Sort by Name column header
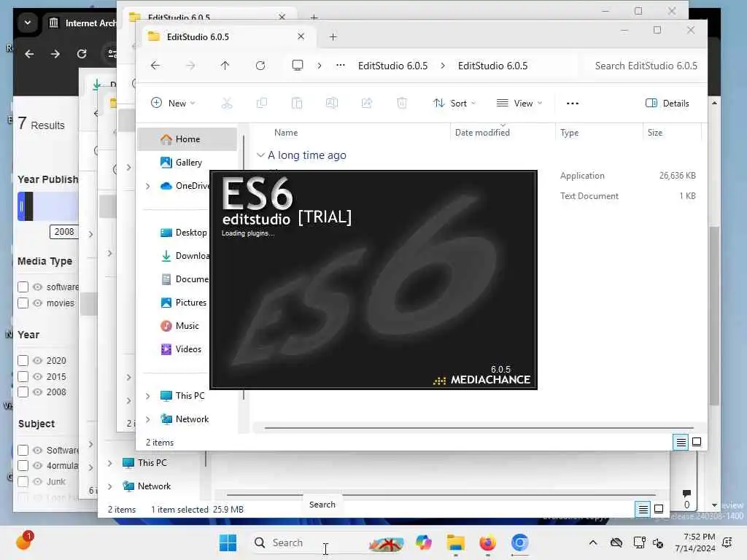 (x=286, y=133)
